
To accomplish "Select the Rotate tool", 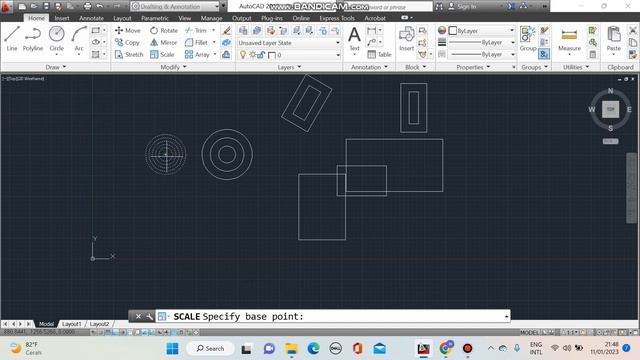I will 164,30.
